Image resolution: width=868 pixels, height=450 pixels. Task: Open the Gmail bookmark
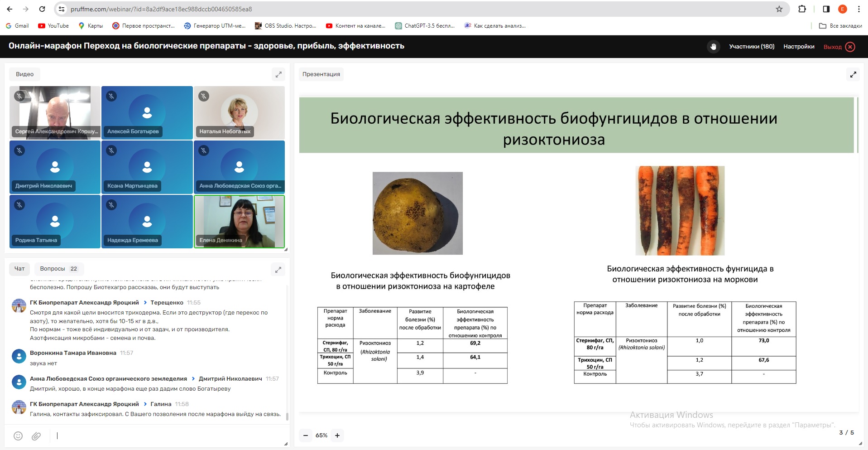point(17,26)
